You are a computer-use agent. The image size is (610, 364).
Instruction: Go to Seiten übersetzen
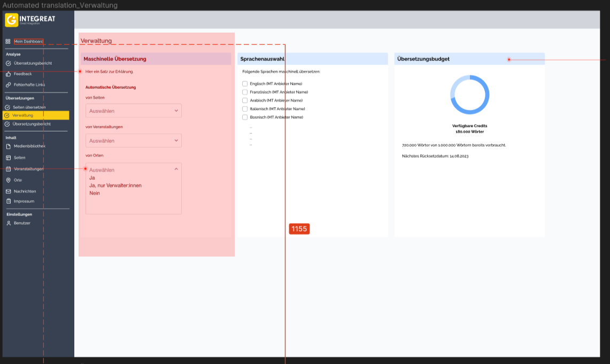point(29,107)
